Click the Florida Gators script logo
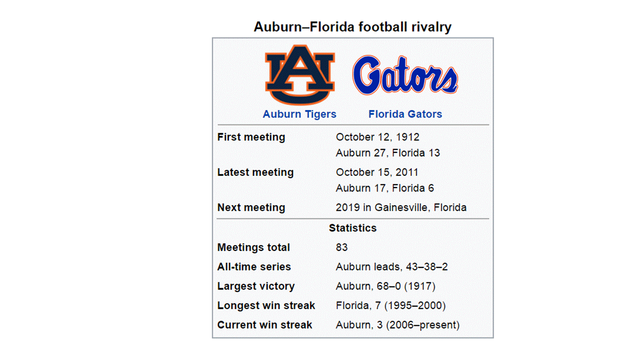Viewport: 644px width, 362px height. click(405, 75)
